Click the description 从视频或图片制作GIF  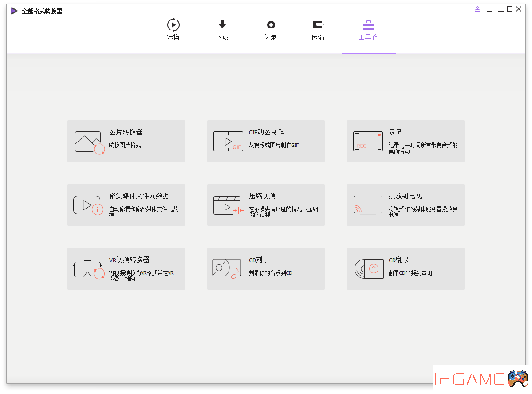pyautogui.click(x=274, y=145)
